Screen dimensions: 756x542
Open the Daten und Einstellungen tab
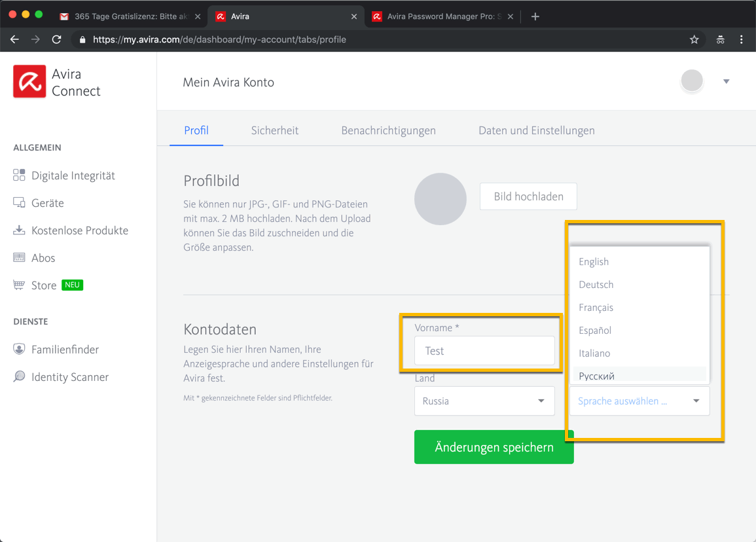point(537,130)
